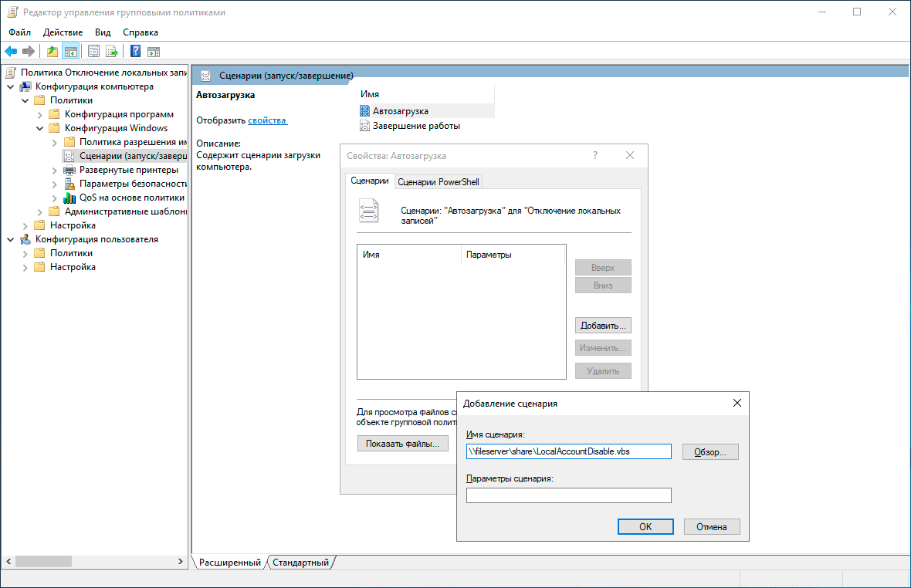Export list using the toolbar document-arrow icon

coord(111,52)
